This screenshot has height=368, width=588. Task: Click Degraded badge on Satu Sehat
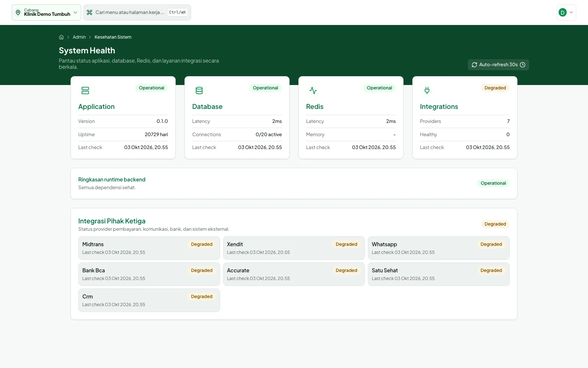coord(491,270)
